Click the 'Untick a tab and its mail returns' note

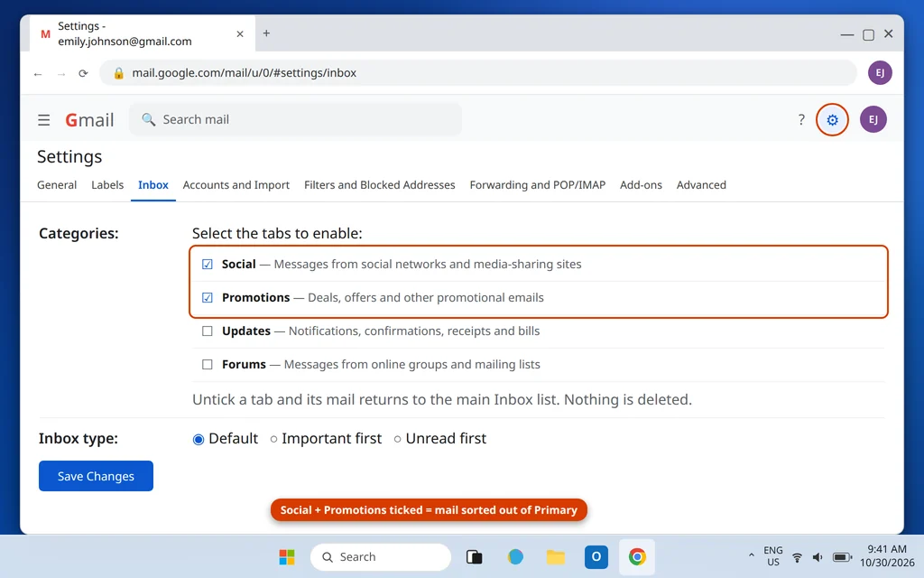[442, 400]
